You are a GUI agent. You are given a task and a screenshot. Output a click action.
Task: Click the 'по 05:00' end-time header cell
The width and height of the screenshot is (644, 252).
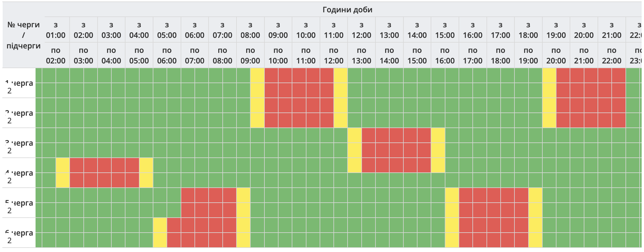click(139, 56)
